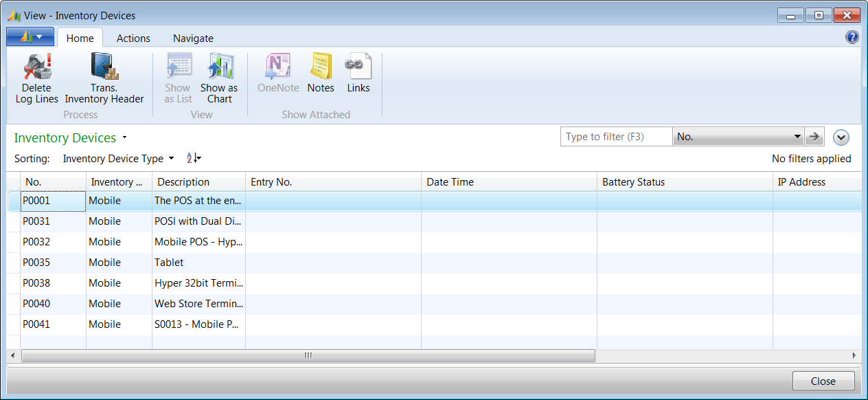Screen dimensions: 868x400
Task: Select row P0001
Action: coord(434,201)
